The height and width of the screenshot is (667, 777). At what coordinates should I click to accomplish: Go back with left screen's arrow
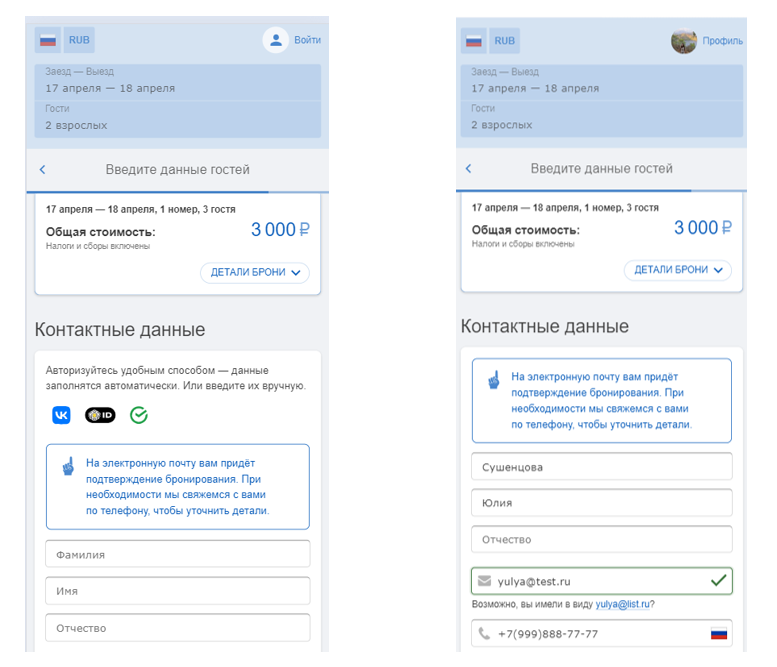pos(43,169)
